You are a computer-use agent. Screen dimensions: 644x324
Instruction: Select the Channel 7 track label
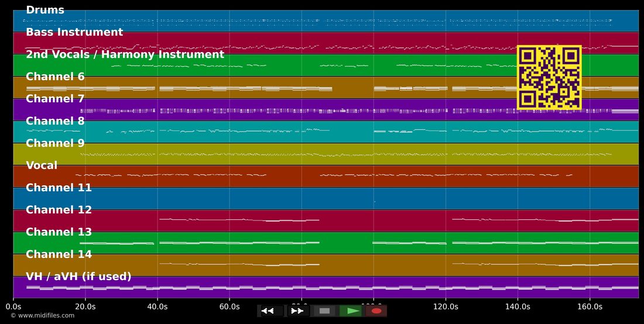tap(55, 98)
